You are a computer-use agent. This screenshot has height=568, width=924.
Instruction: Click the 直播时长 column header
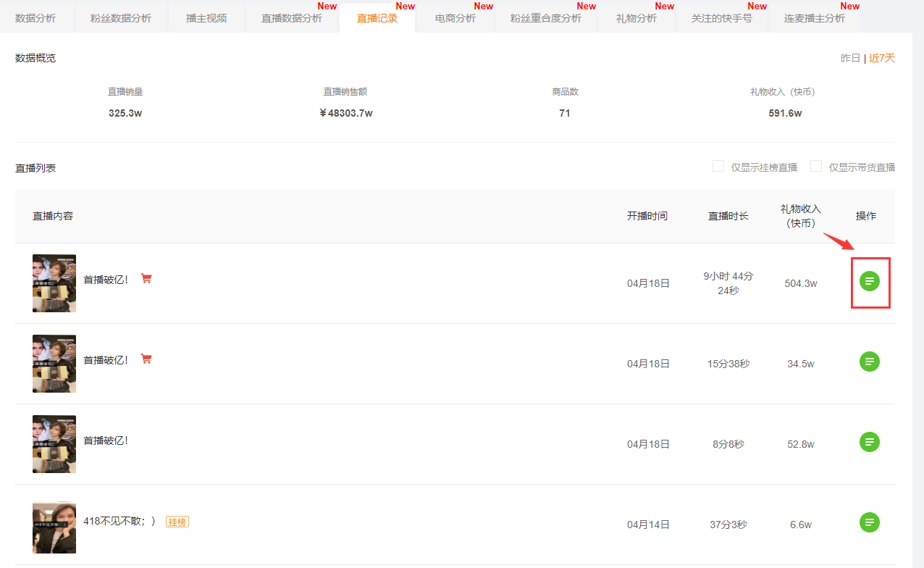(728, 216)
